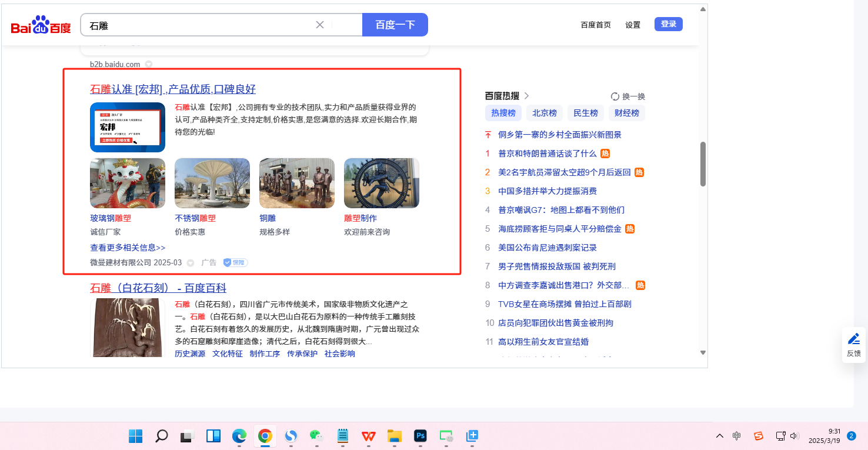Toggle the system volume speaker icon
868x450 pixels.
coord(794,436)
